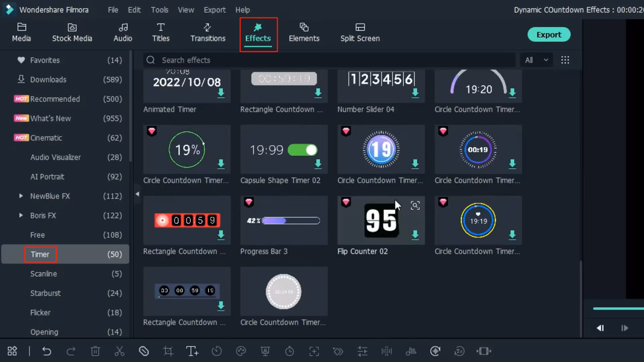
Task: Download the Flip Counter 02 effect
Action: (415, 235)
